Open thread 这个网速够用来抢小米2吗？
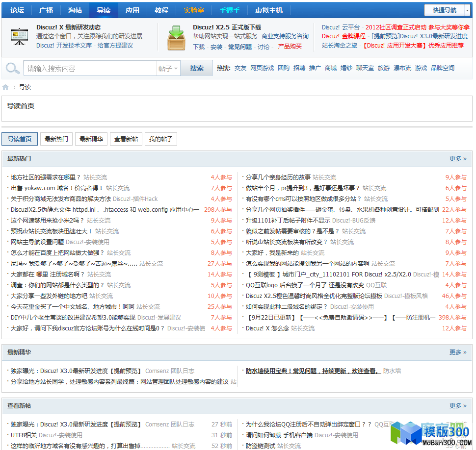 (48, 221)
